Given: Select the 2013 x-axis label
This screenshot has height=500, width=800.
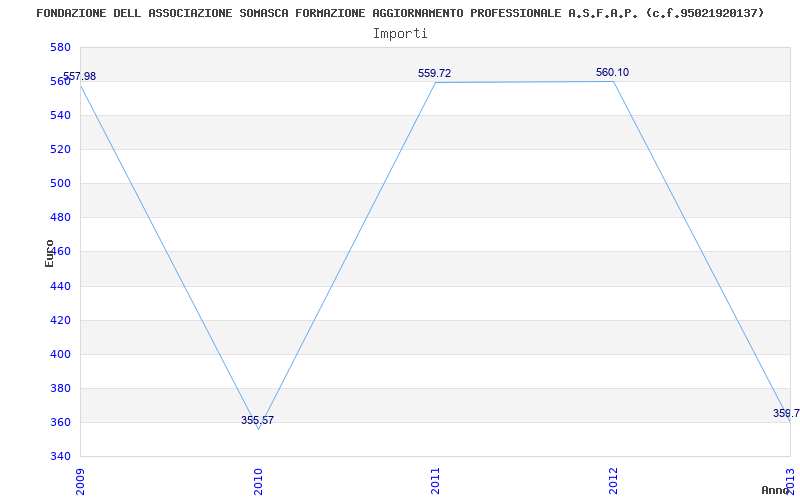Looking at the screenshot, I should 790,481.
